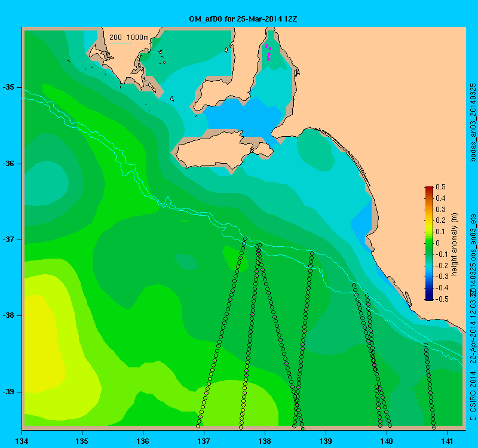Click the green middle section of the colorbar
The width and height of the screenshot is (478, 448).
tap(429, 246)
